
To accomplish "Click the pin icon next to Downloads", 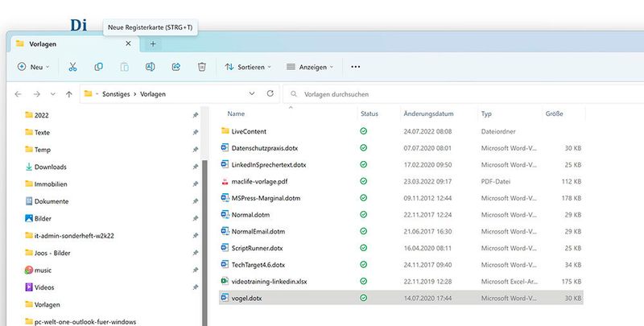I will click(x=196, y=167).
